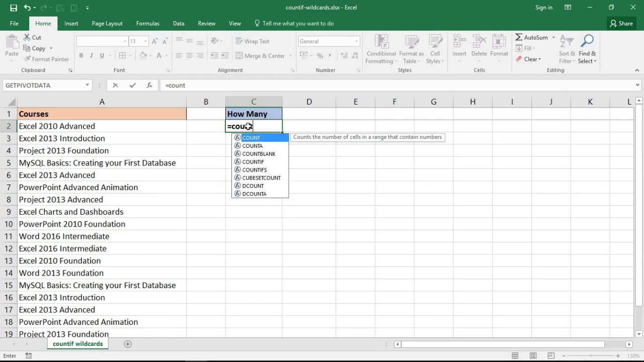Open the Clear eraser dropdown
644x362 pixels.
click(x=528, y=59)
